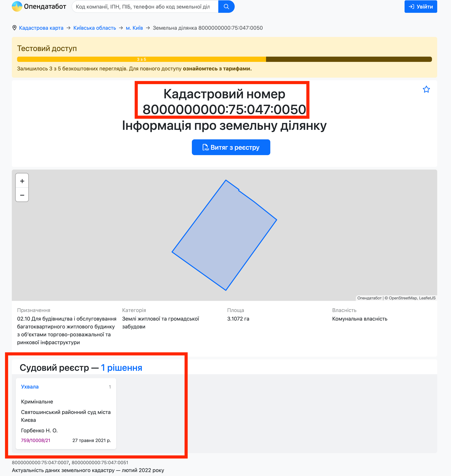The width and height of the screenshot is (451, 476).
Task: Click the Опендатабот logo icon
Action: click(x=17, y=7)
